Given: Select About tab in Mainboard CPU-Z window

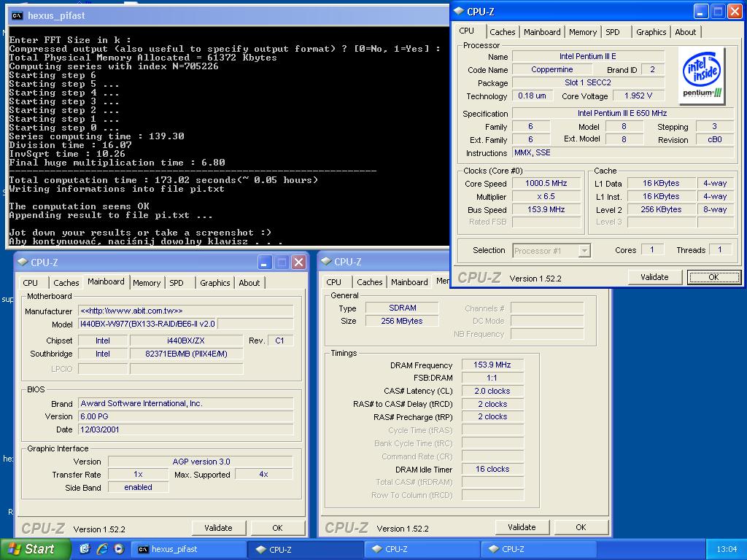Looking at the screenshot, I should (249, 283).
